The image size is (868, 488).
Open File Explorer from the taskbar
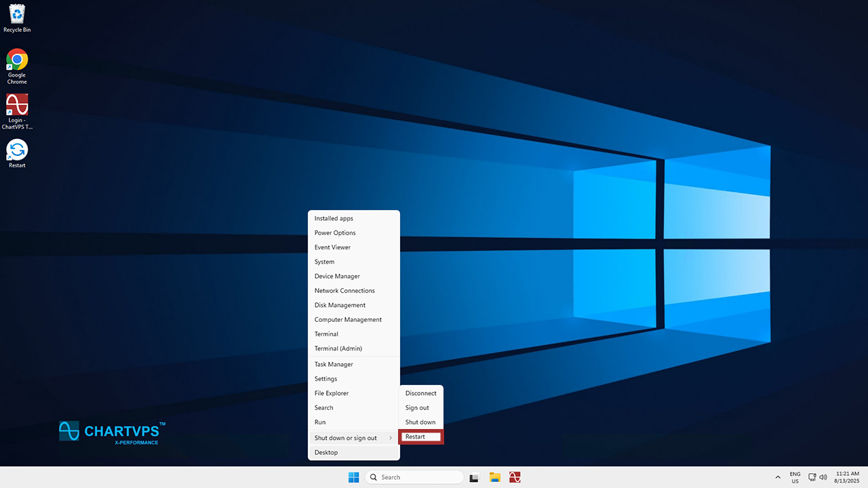pos(495,477)
